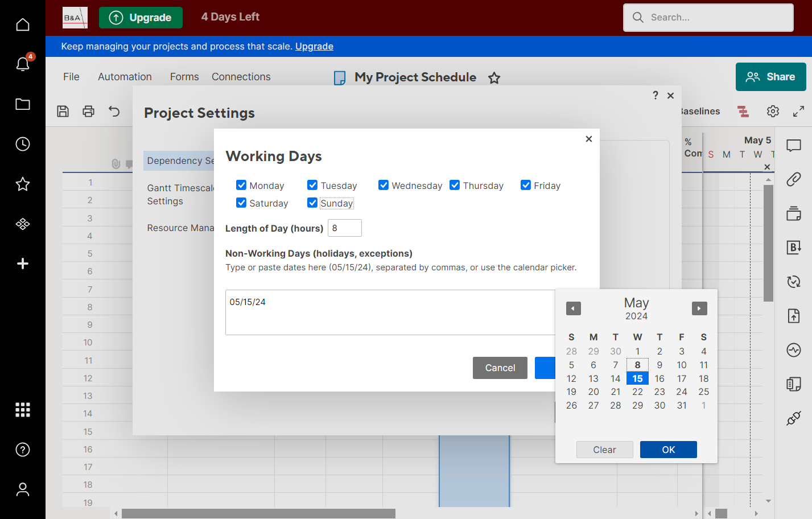Click the non-working days text box
This screenshot has height=519, width=812.
(x=390, y=312)
